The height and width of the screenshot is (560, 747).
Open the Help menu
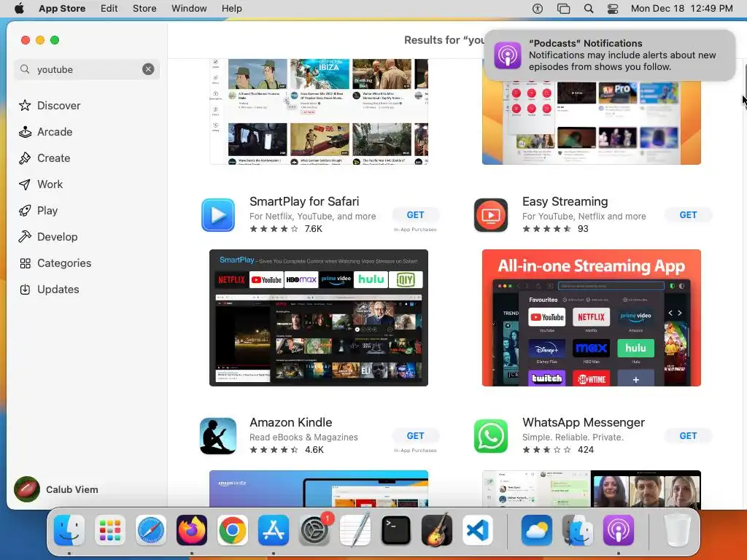click(x=231, y=8)
